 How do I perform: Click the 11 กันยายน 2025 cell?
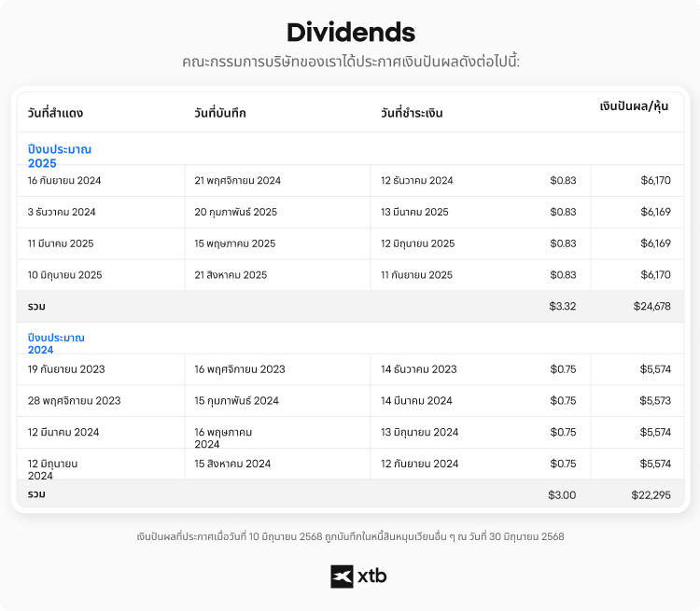[416, 275]
